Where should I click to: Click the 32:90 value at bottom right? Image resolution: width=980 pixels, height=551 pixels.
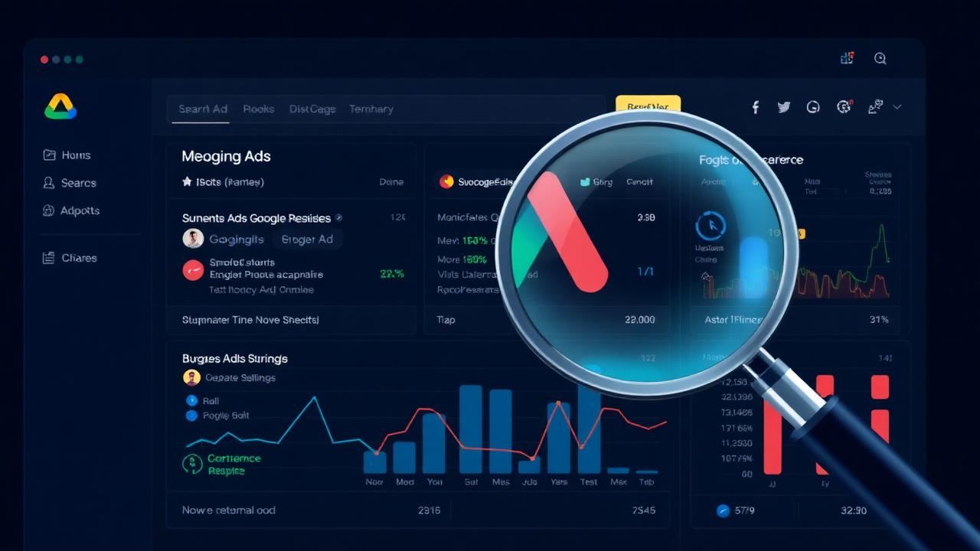tap(854, 510)
